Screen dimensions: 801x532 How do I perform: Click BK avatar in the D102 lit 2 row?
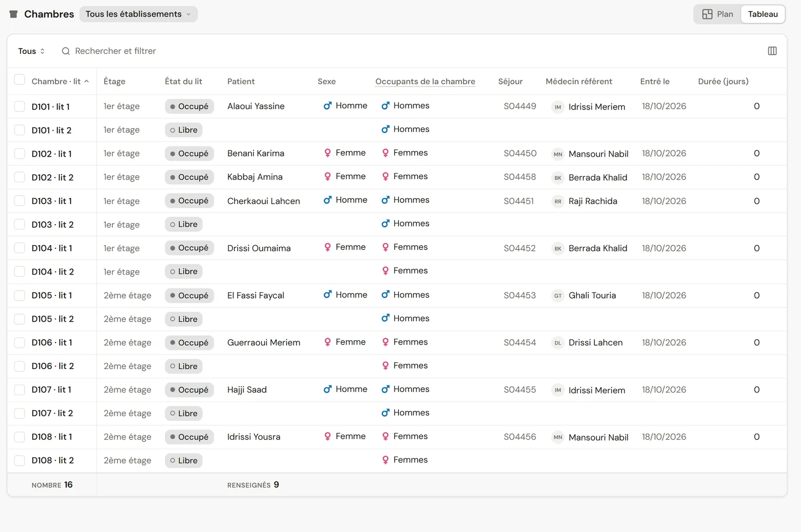click(x=558, y=177)
